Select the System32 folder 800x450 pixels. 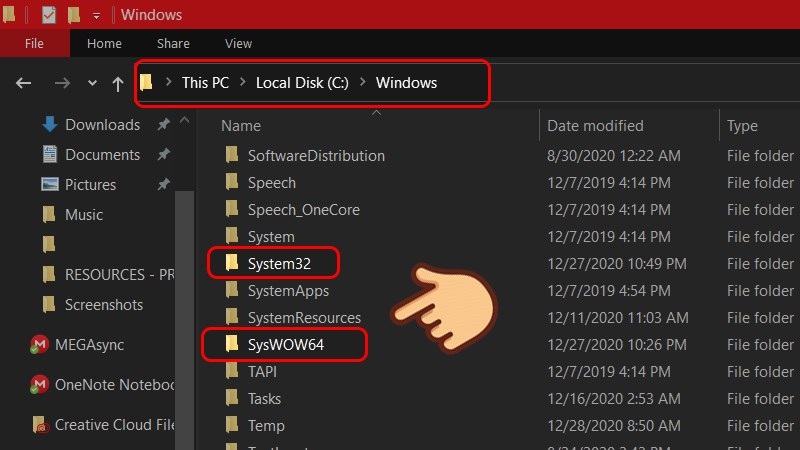click(279, 264)
